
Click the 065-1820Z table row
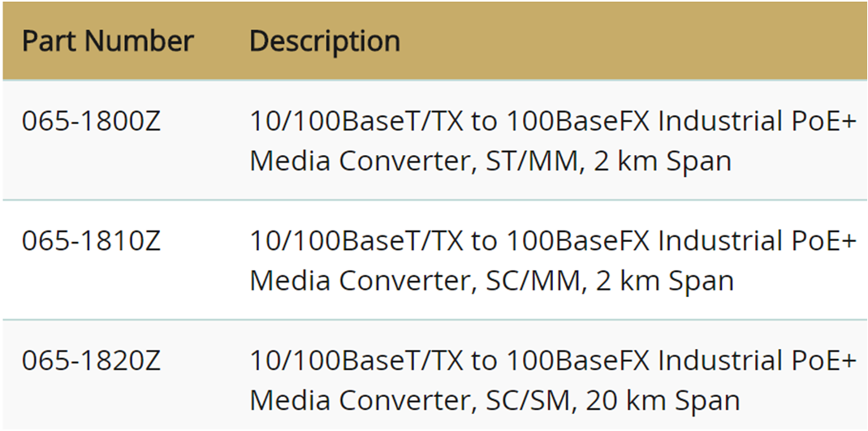tap(434, 375)
